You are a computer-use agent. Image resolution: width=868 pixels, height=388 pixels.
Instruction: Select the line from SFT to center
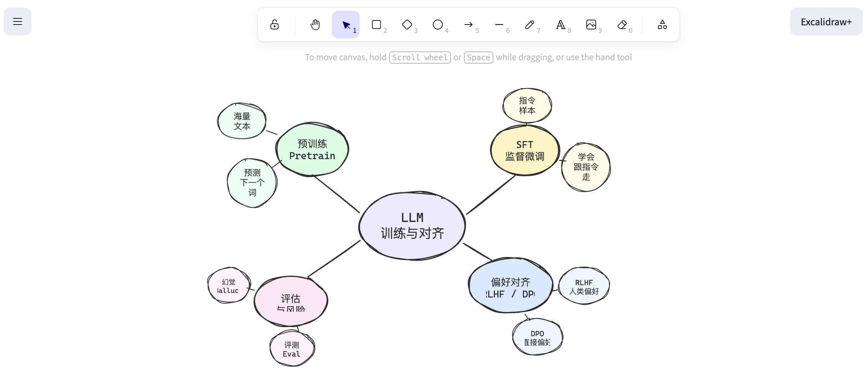(491, 195)
